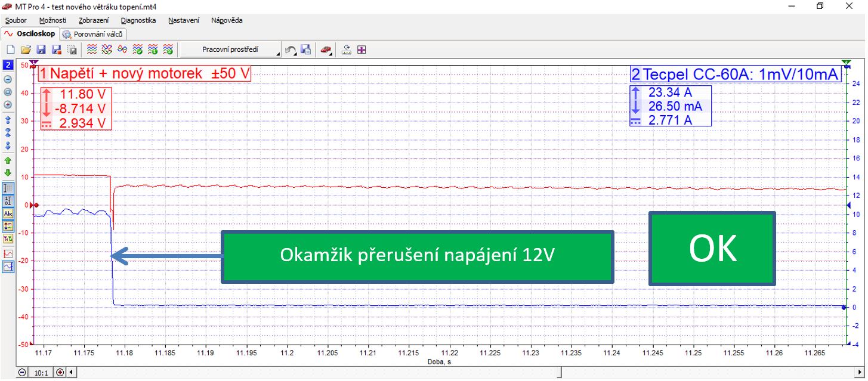Click the purple cursor marker at top left of graph

tap(33, 62)
